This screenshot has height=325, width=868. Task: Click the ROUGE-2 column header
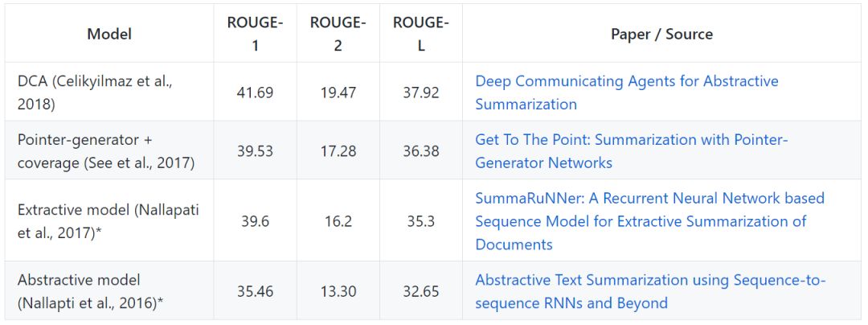click(x=338, y=34)
